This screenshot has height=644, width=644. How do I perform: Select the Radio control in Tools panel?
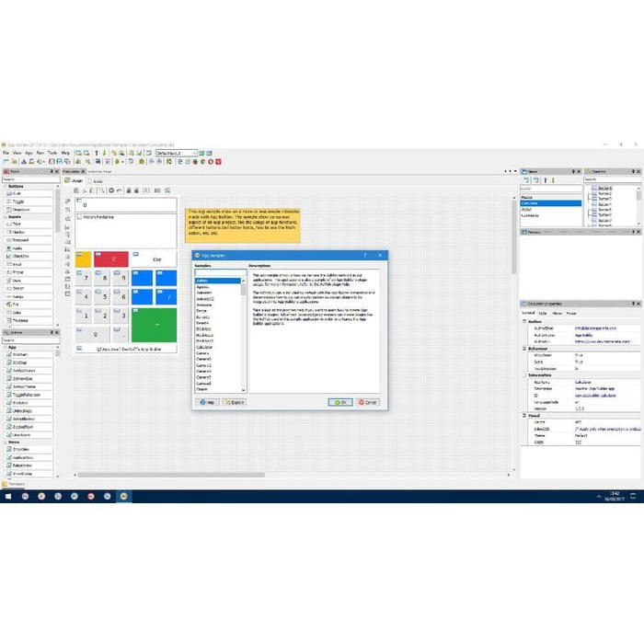29,248
